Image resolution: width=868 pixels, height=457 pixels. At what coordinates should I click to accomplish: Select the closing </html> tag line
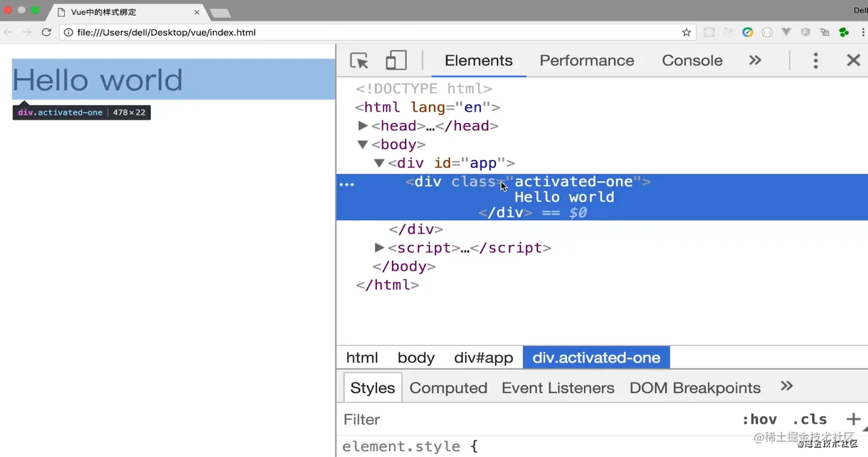pyautogui.click(x=388, y=285)
